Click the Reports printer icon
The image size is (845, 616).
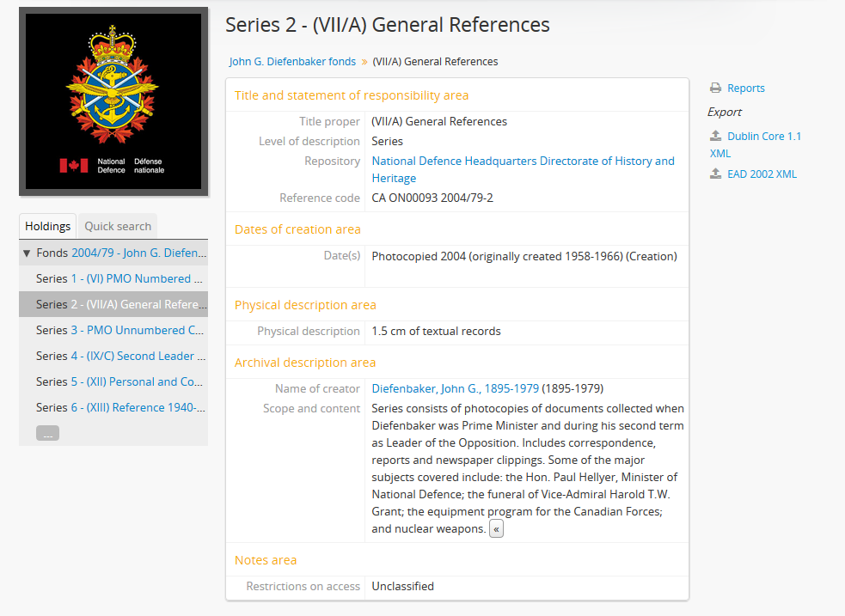(x=714, y=88)
